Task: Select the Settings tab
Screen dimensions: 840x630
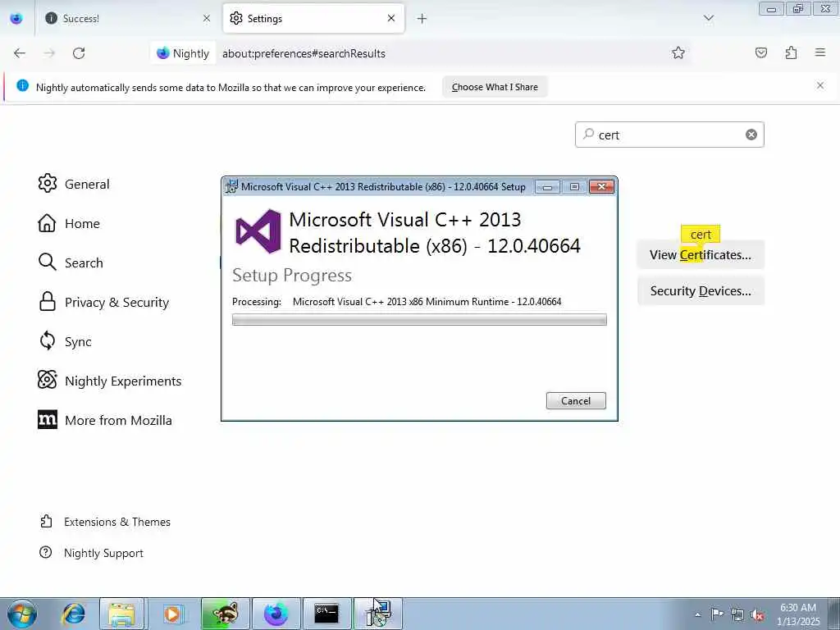Action: [313, 18]
